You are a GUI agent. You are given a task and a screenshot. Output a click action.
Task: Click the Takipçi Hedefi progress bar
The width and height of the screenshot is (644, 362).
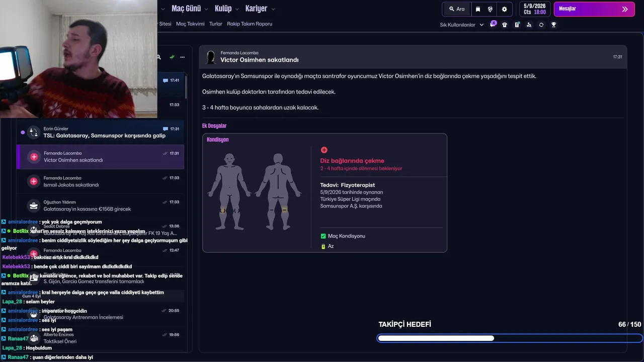(509, 338)
